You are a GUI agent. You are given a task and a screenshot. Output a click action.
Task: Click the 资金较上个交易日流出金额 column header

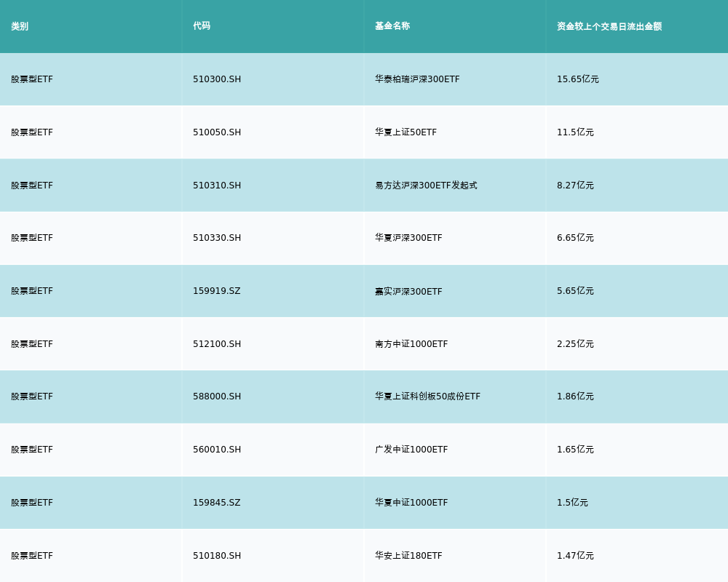(609, 26)
